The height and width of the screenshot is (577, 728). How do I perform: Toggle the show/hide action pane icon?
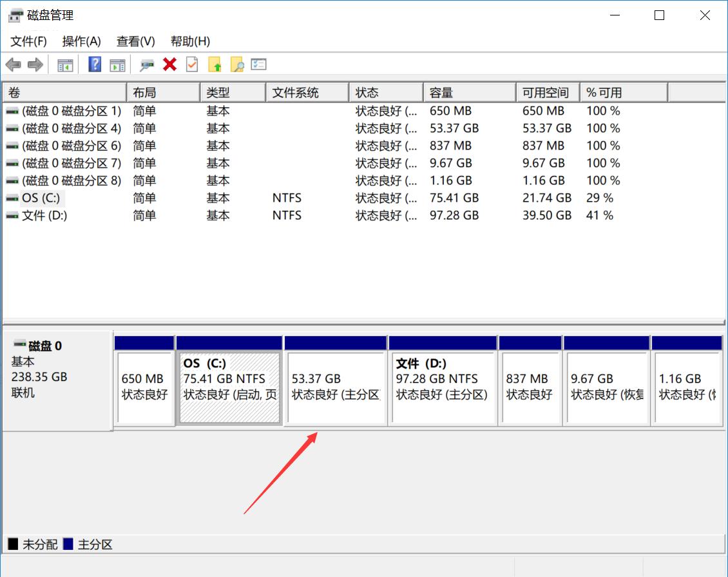point(117,64)
